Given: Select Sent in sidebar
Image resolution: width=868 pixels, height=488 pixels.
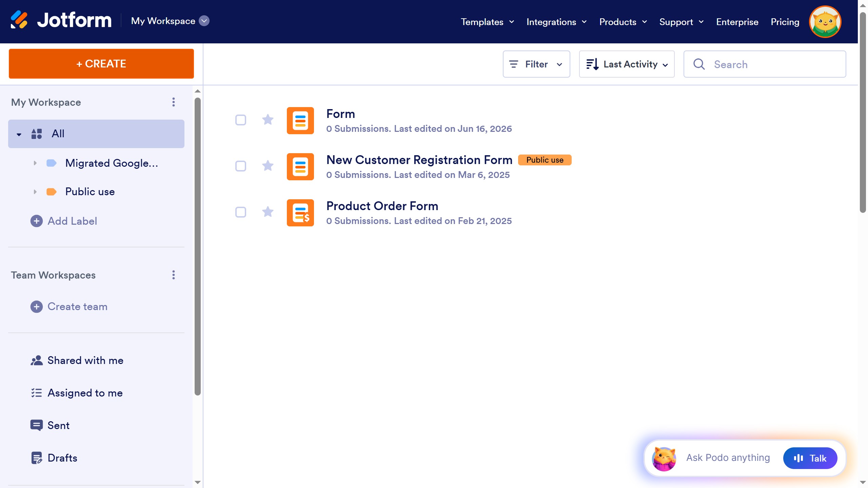Looking at the screenshot, I should point(96,425).
